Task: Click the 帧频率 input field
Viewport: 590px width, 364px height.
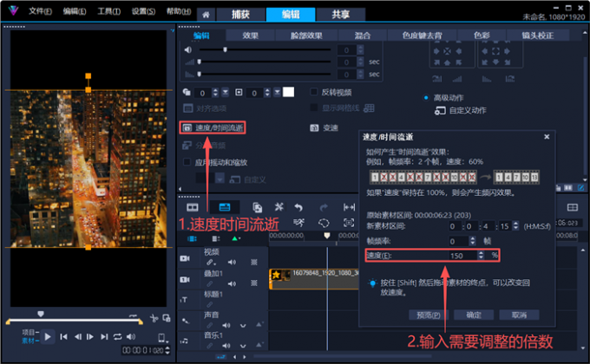Action: click(x=458, y=241)
